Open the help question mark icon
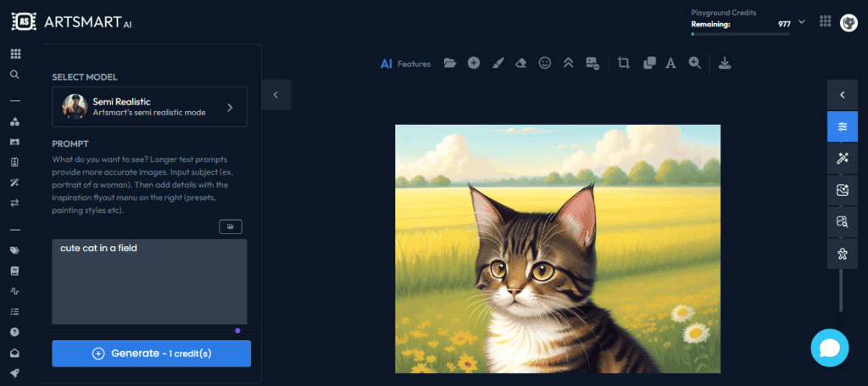The height and width of the screenshot is (386, 868). [15, 333]
